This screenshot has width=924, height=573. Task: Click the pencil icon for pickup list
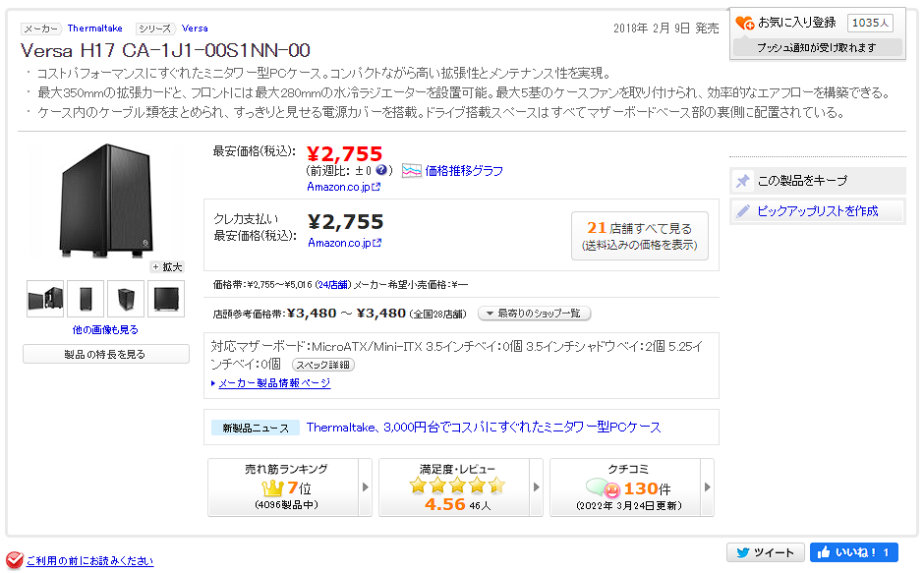743,211
